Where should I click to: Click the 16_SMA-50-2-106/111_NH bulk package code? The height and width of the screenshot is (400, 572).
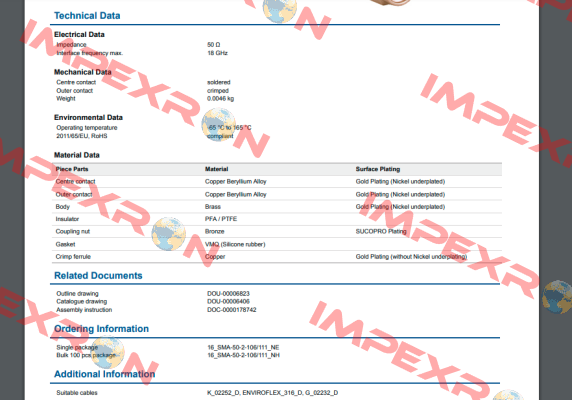[243, 355]
